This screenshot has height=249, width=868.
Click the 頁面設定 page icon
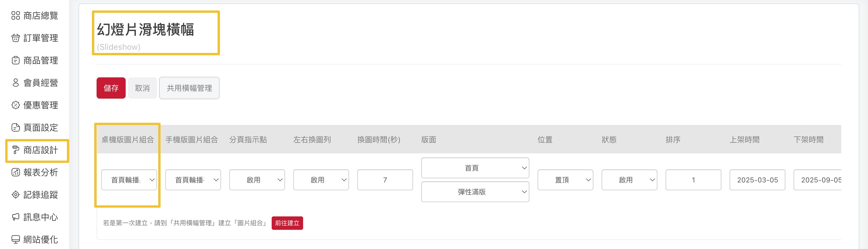point(15,127)
